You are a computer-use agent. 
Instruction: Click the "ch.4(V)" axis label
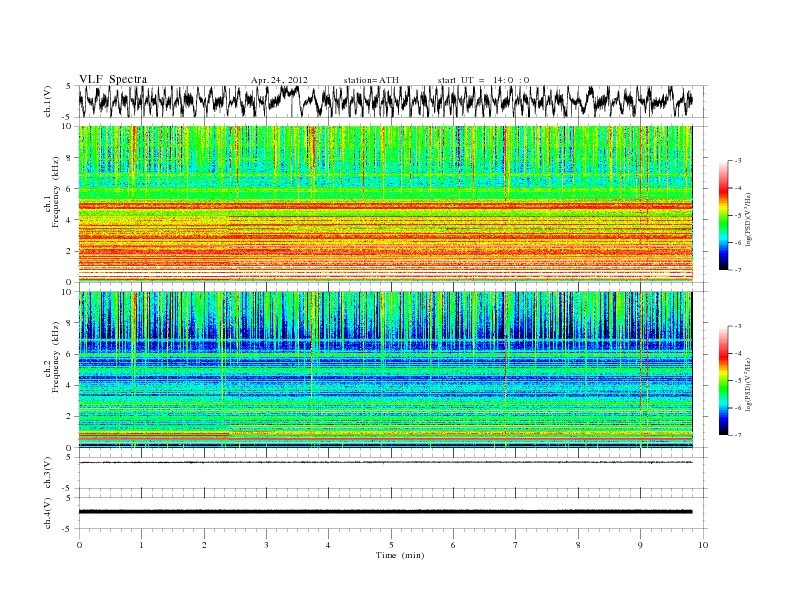click(48, 513)
